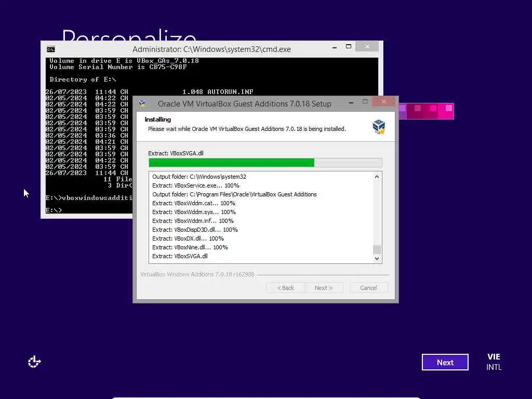532x399 pixels.
Task: Select log line 'Extract: VBoxWddm.inf... 100%'
Action: click(193, 221)
